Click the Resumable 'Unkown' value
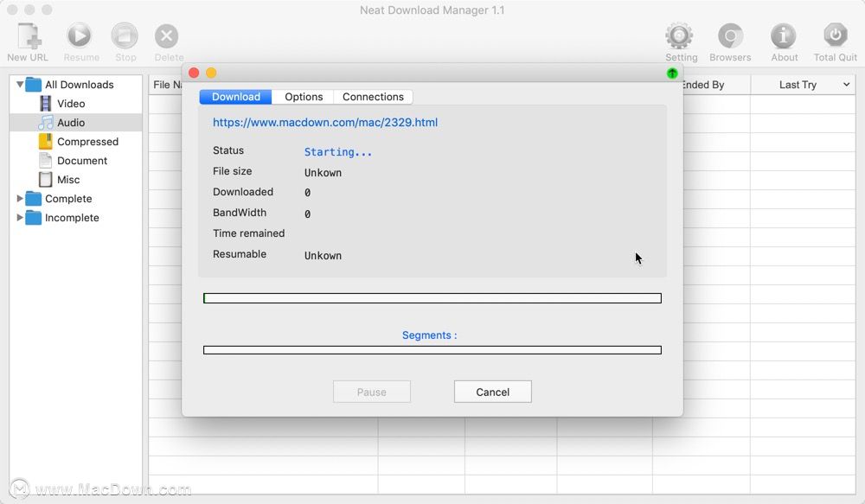The height and width of the screenshot is (504, 865). pos(323,255)
